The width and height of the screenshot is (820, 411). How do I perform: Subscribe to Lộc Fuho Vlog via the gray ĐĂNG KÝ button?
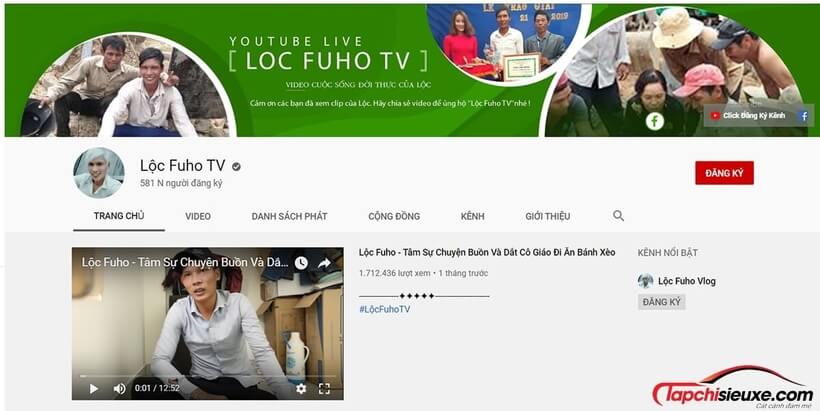point(661,302)
